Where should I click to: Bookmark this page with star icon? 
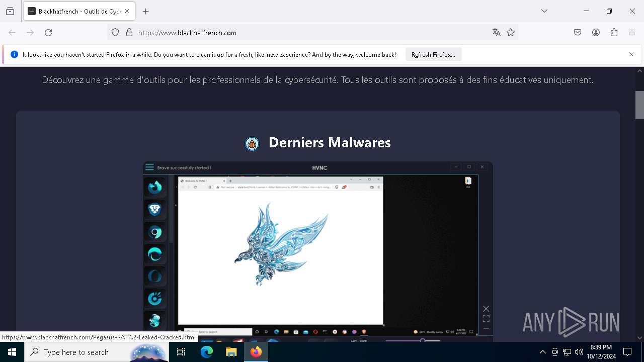511,33
